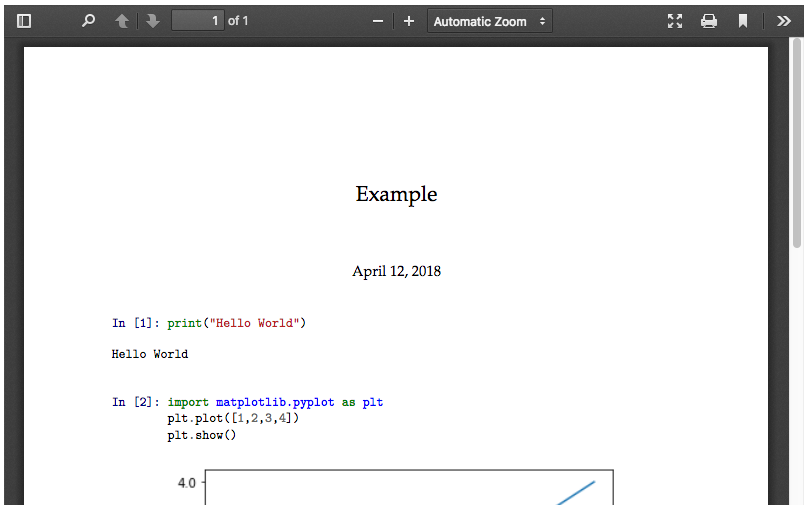Open the Automatic Zoom dropdown
This screenshot has height=511, width=808.
(x=490, y=21)
